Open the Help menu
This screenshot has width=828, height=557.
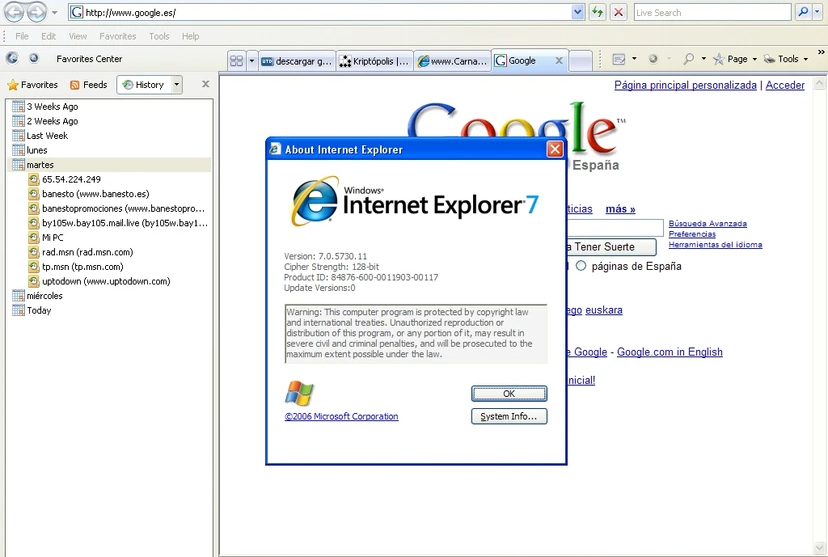[191, 36]
